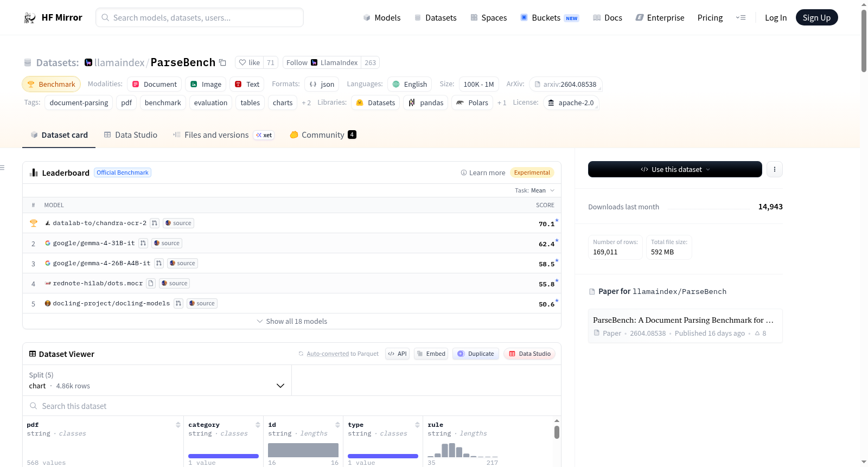868x467 pixels.
Task: Open the extra navigation menu icon beside Pricing
Action: pyautogui.click(x=741, y=17)
